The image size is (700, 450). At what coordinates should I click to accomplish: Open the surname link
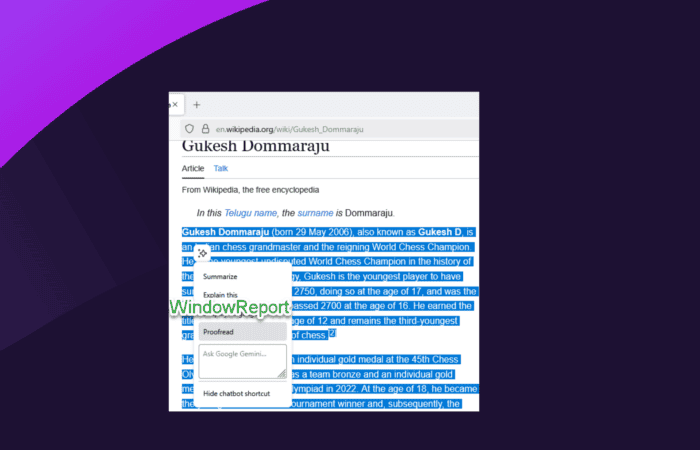pyautogui.click(x=315, y=213)
